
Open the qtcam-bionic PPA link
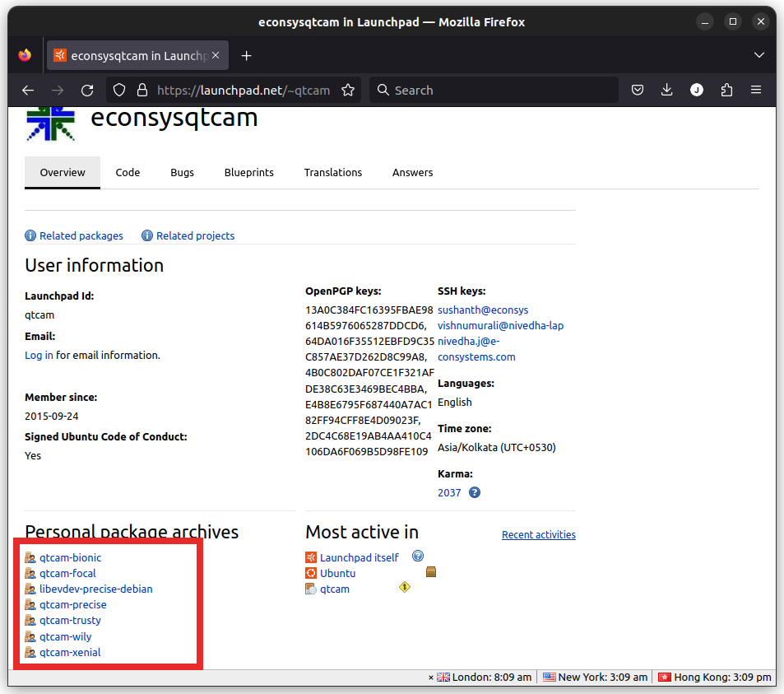[x=70, y=558]
